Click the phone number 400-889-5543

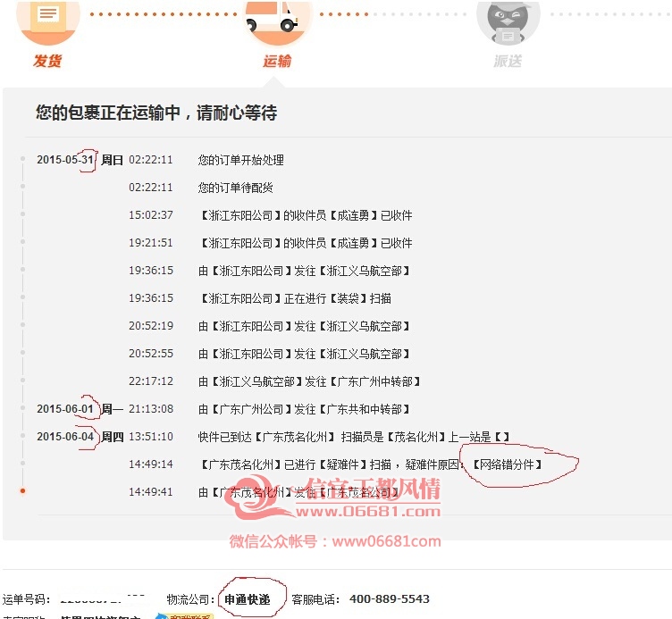(x=389, y=598)
